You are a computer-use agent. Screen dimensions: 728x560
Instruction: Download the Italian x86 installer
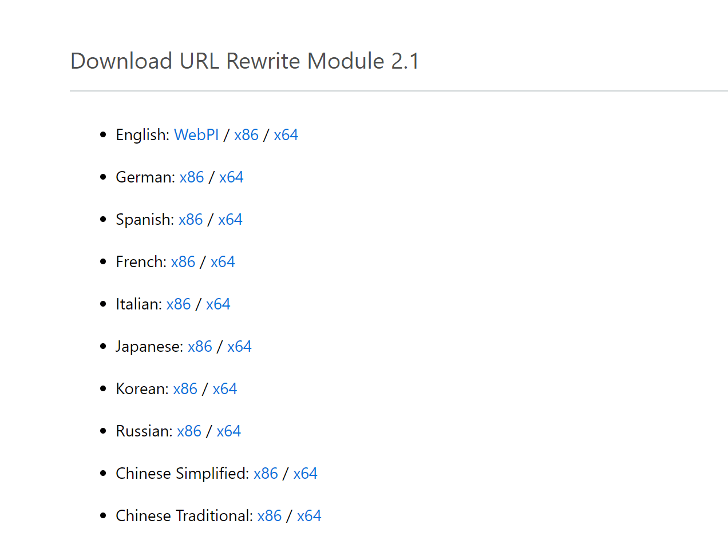click(179, 304)
